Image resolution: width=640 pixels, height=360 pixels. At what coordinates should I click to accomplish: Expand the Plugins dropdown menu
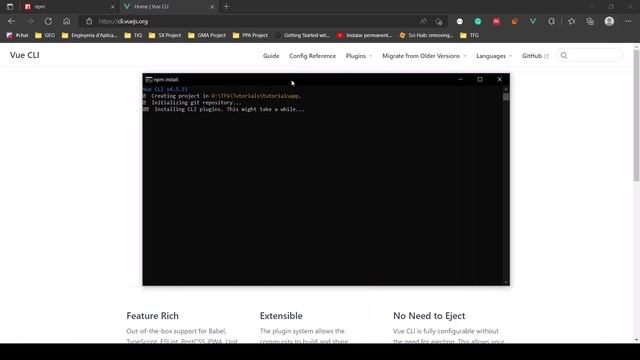pos(359,56)
